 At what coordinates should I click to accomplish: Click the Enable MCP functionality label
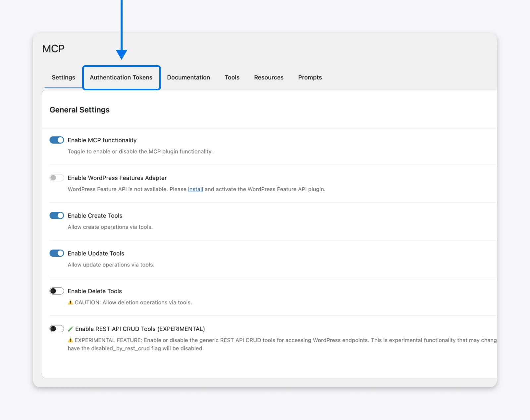click(102, 140)
